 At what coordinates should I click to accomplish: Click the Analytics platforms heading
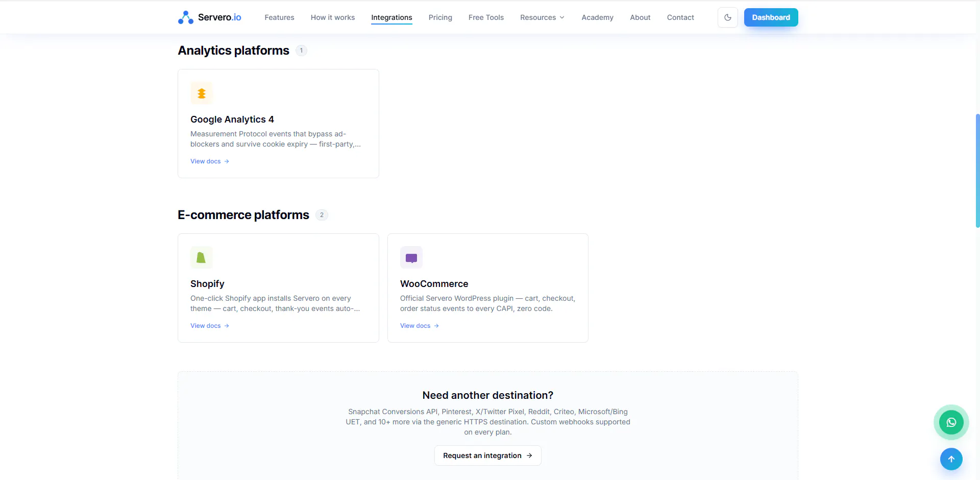click(233, 51)
